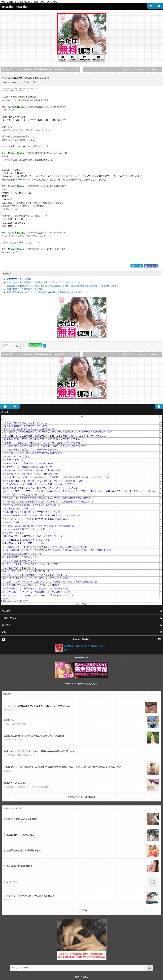Open related link 似すぎてて上手くいかない
Image resolution: width=163 pixels, height=980 pixels.
(19, 279)
